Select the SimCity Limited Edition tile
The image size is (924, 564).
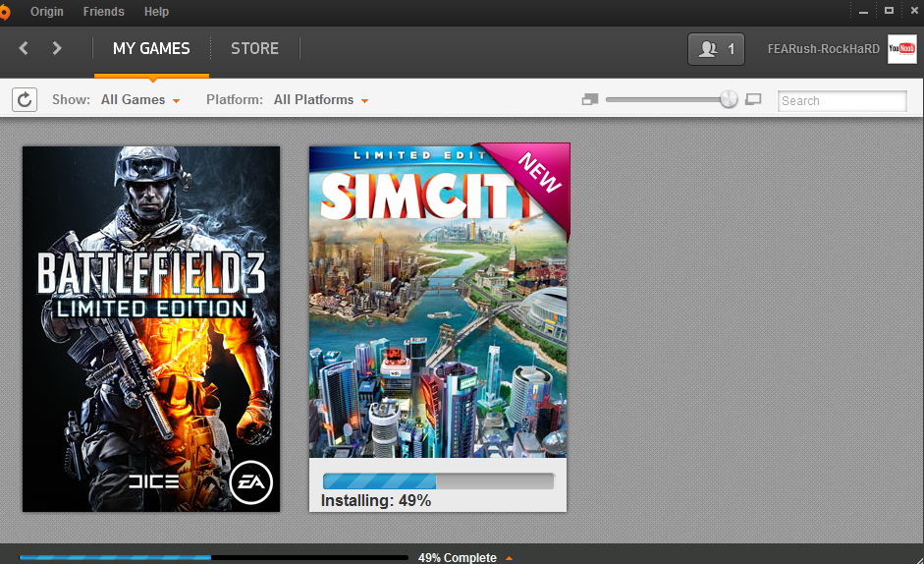(x=438, y=327)
